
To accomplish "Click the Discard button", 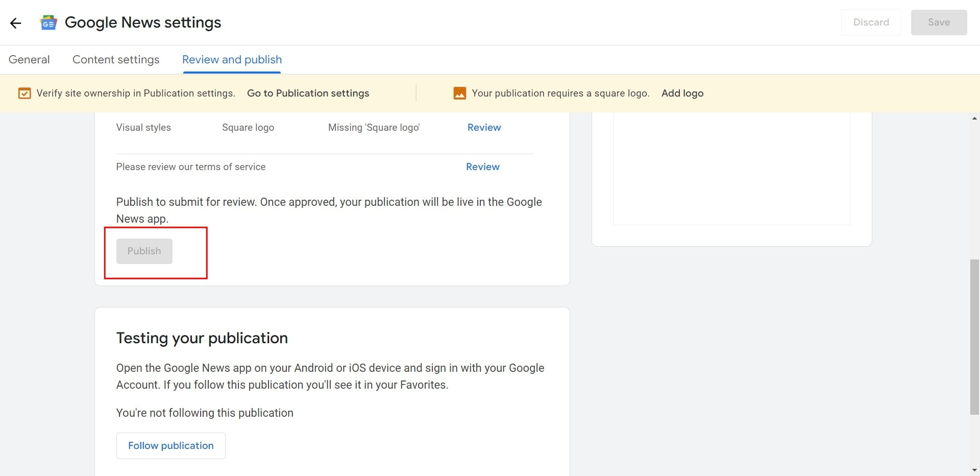I will click(x=871, y=22).
